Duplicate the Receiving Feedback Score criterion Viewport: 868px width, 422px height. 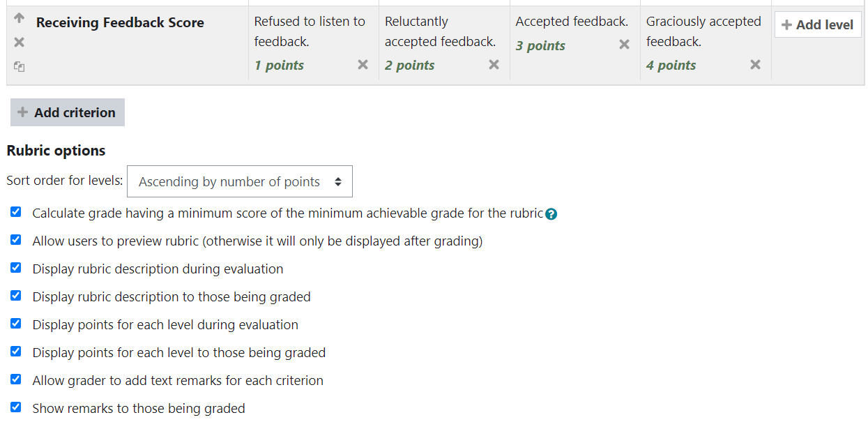pos(19,67)
